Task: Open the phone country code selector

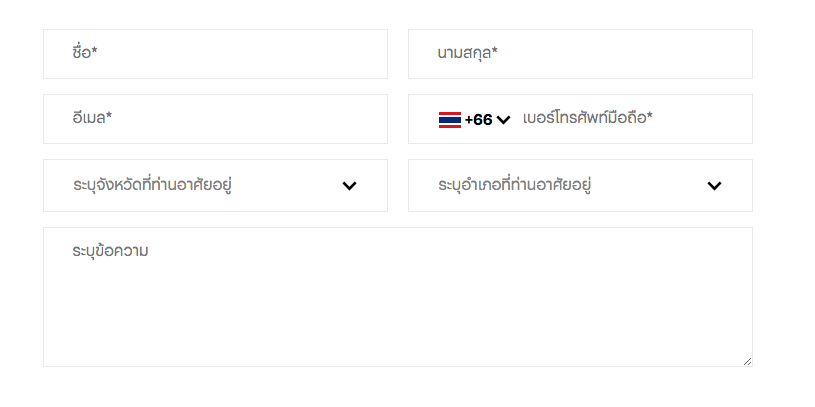Action: (475, 120)
